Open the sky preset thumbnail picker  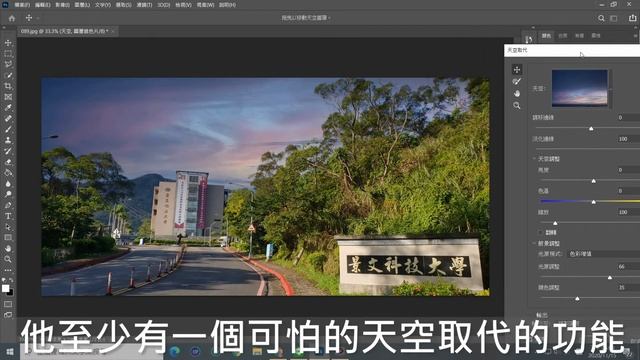point(580,88)
